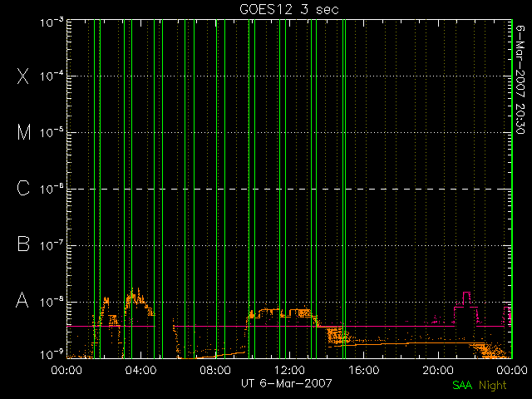Click the 12:00 time axis label

click(x=289, y=370)
